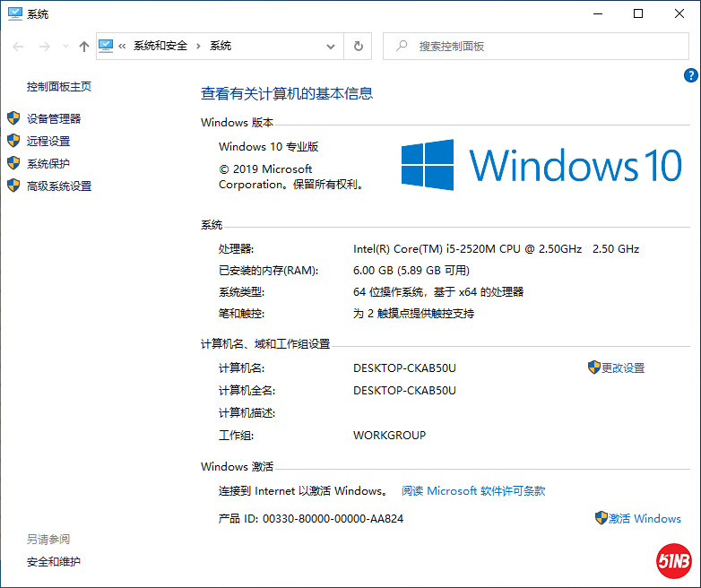This screenshot has height=588, width=701.
Task: Click page heading 查看有关计算机的基本信息
Action: 287,93
